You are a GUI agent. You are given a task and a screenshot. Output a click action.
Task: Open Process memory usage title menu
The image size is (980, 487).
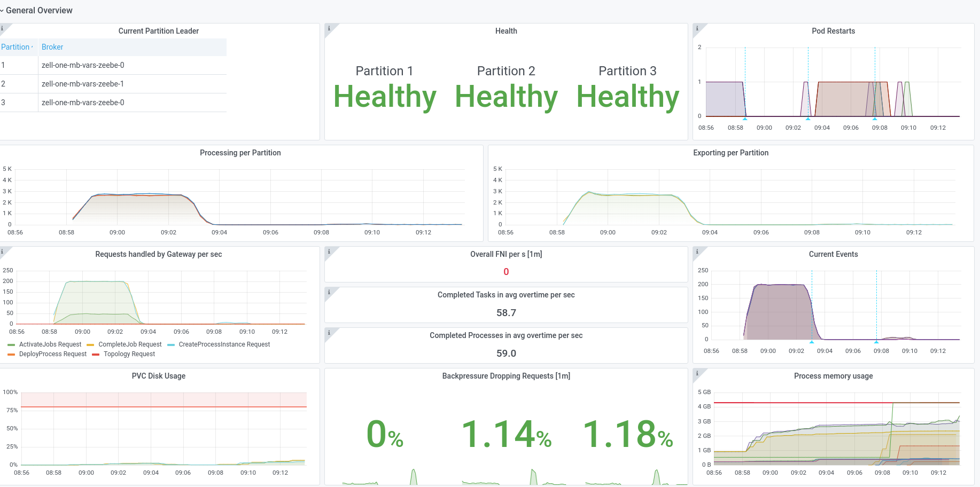point(833,376)
